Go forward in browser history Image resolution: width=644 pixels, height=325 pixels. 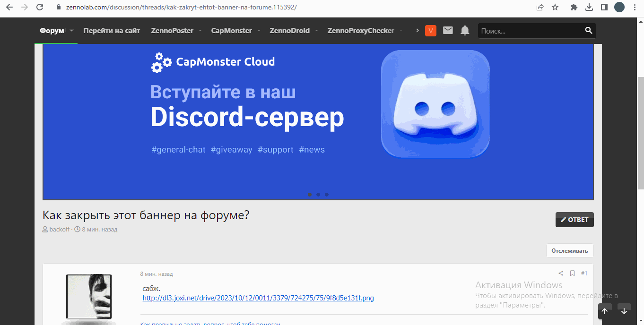click(x=25, y=7)
